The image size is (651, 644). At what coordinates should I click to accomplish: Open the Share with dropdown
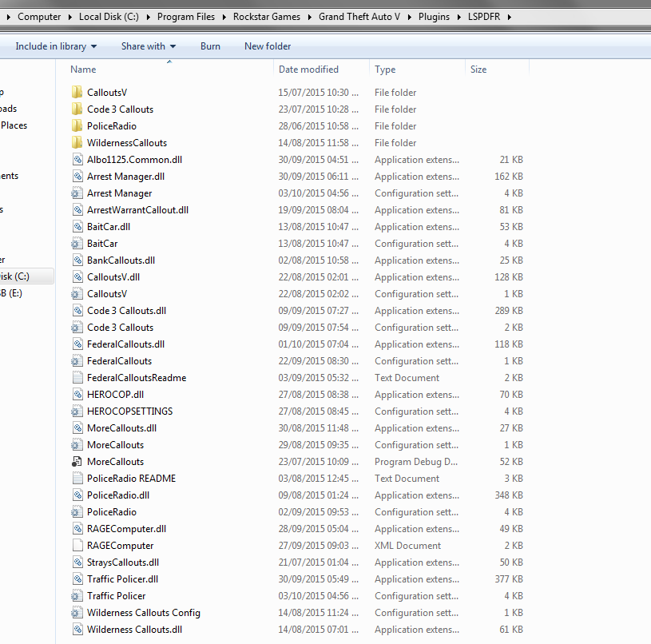coord(149,46)
